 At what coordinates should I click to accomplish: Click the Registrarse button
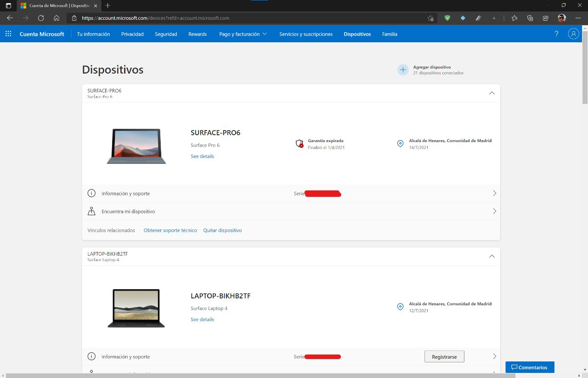(x=444, y=356)
